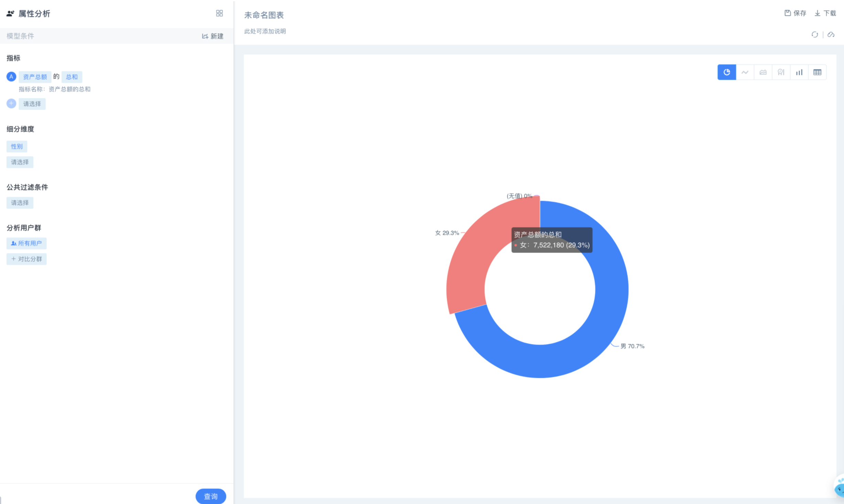Click the 下载 download button
This screenshot has width=844, height=504.
tap(825, 13)
